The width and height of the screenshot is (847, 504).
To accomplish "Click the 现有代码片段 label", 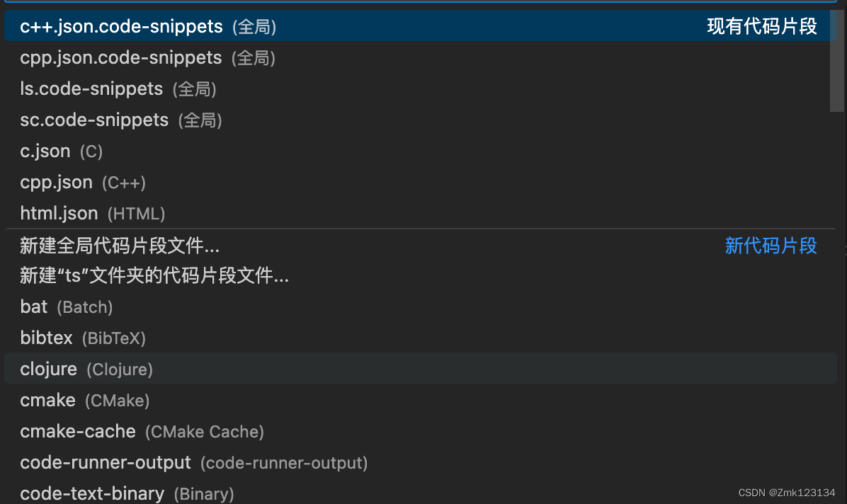I will (x=761, y=26).
